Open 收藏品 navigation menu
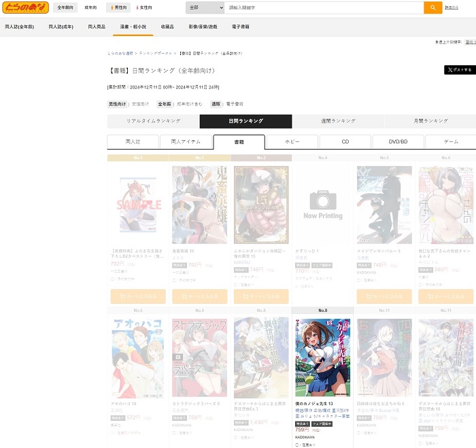476x448 pixels. click(x=167, y=27)
